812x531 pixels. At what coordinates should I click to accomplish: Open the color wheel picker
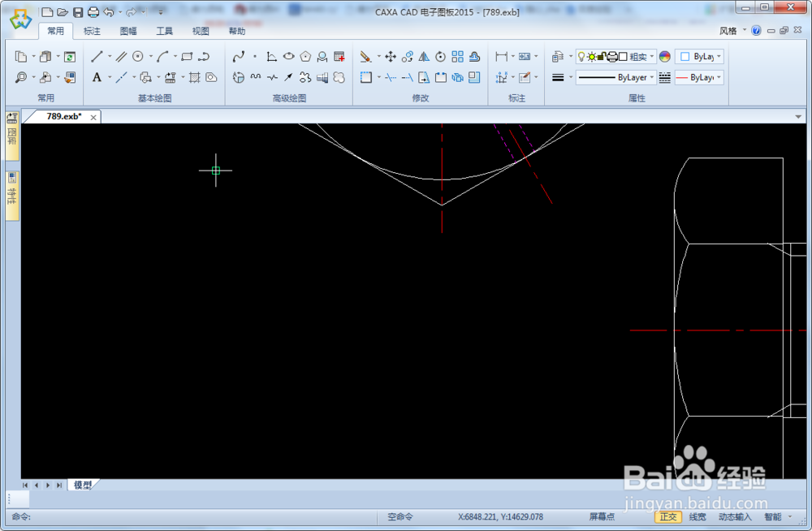click(x=665, y=57)
